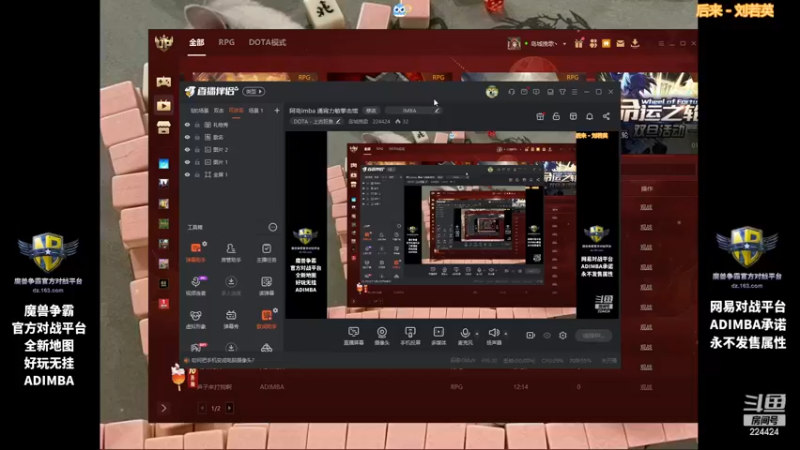Hide the 礼物秀 layer with eye icon

click(187, 124)
